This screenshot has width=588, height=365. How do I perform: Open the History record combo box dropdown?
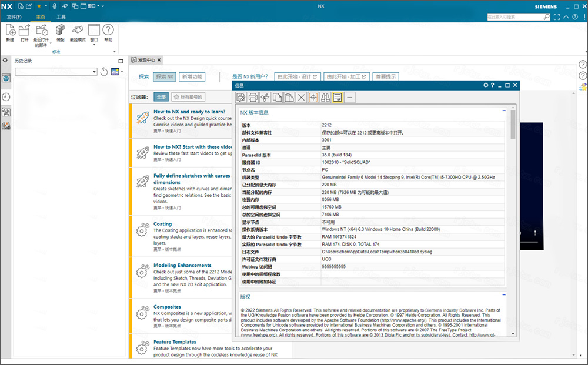[x=94, y=72]
